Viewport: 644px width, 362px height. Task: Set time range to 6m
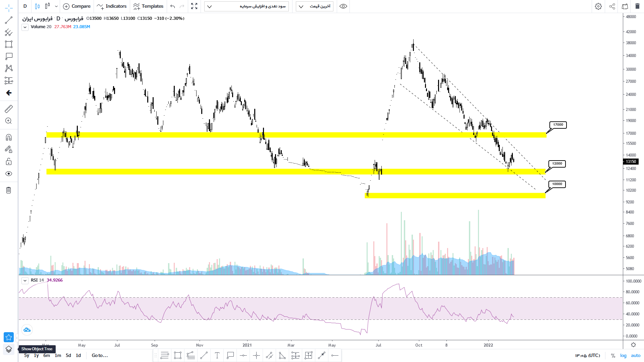(47, 356)
